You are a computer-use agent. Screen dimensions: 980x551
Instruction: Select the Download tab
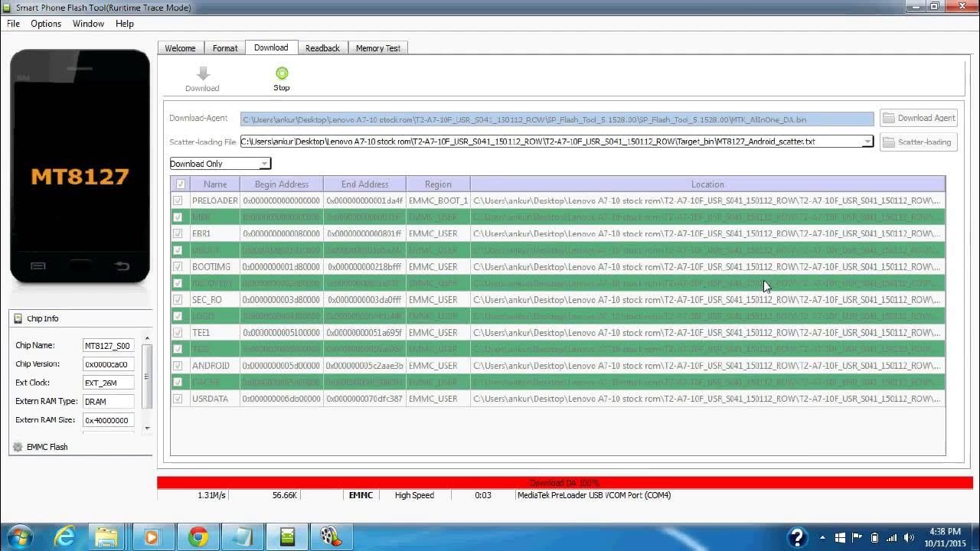(x=271, y=47)
